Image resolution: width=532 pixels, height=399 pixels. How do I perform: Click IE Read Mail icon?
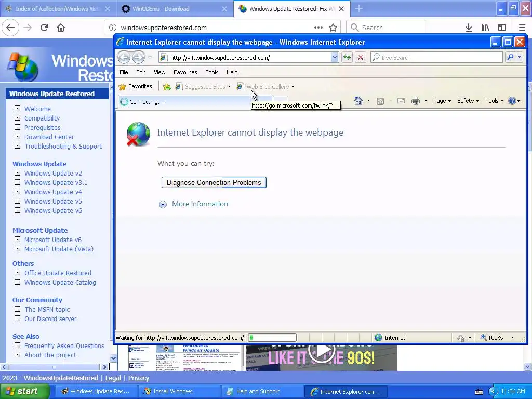(401, 101)
